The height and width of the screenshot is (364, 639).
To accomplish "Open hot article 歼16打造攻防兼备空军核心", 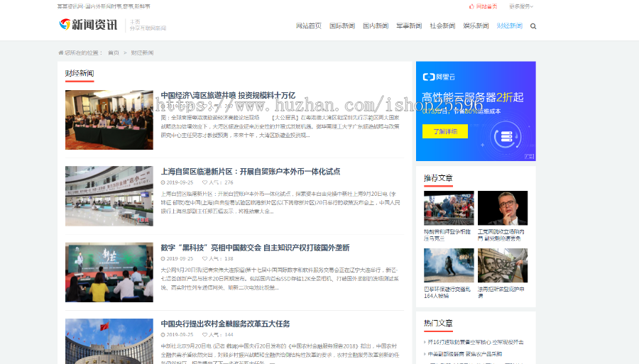I will click(475, 343).
